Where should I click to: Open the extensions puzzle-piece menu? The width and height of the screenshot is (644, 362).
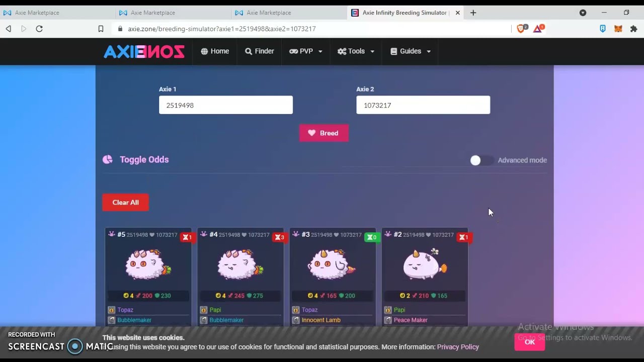(634, 29)
